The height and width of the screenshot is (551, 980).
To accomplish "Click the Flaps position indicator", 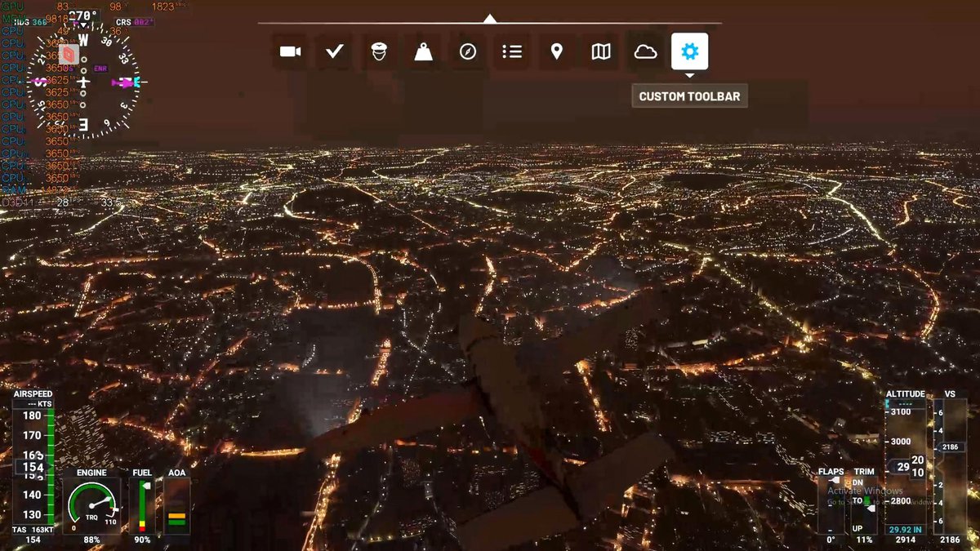I will (x=831, y=504).
